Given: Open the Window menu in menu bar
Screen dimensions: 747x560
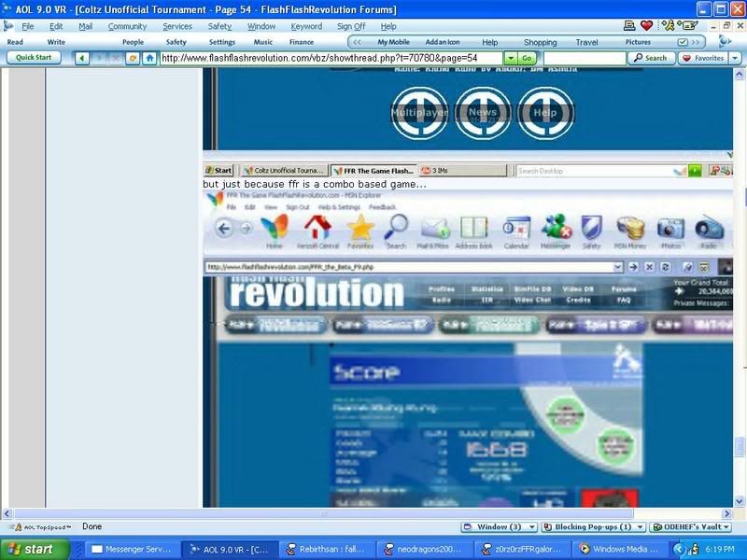Looking at the screenshot, I should pos(261,26).
